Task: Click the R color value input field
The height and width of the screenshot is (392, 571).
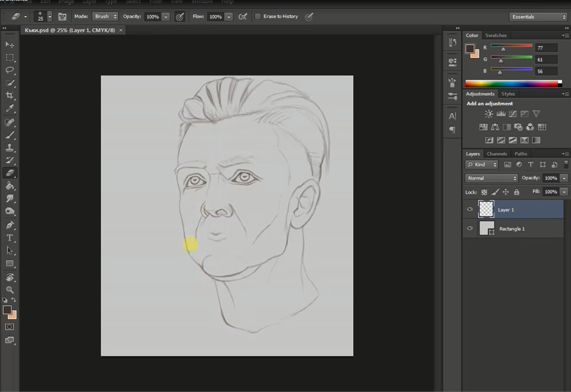Action: click(x=545, y=48)
